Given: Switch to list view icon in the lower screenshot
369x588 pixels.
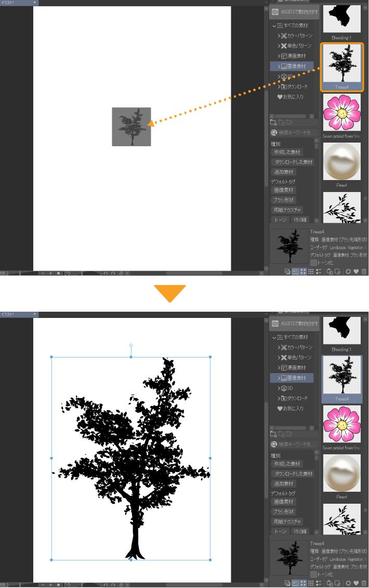Looking at the screenshot, I should [x=319, y=583].
